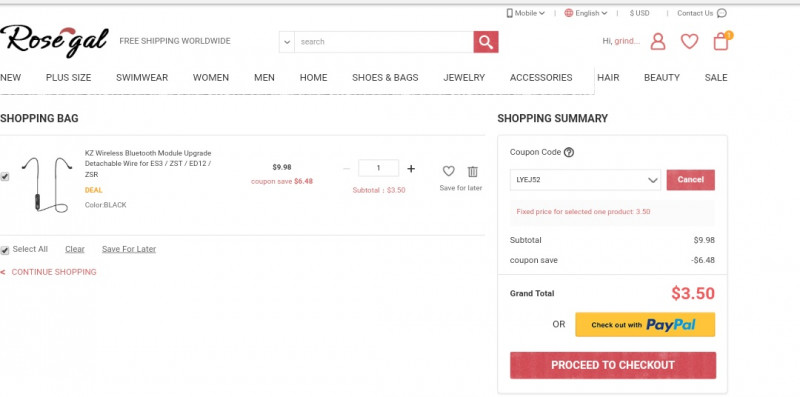Click the $9.98 item price
This screenshot has width=800, height=397.
tap(282, 167)
